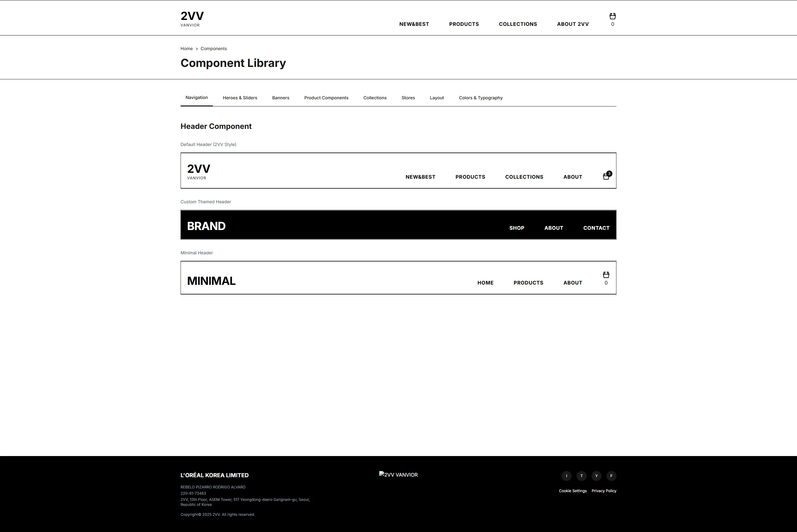Select the Product Components tab
Image resolution: width=797 pixels, height=532 pixels.
326,98
